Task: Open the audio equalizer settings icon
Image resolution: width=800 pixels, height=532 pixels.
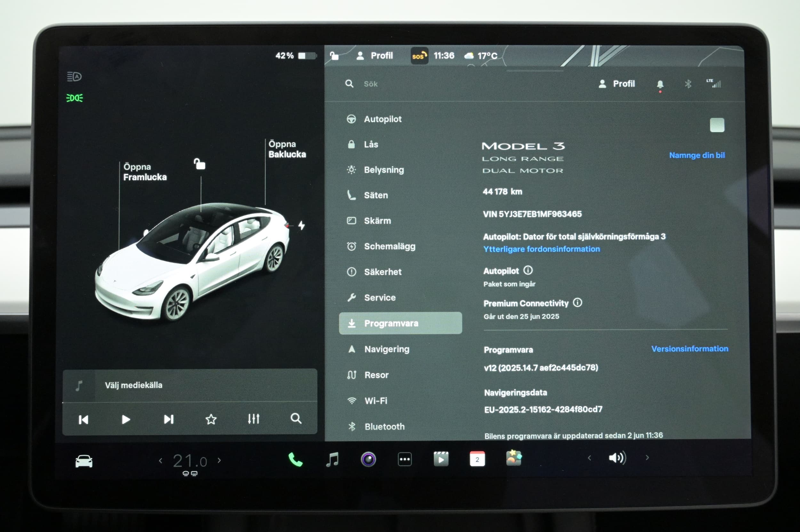Action: 253,419
